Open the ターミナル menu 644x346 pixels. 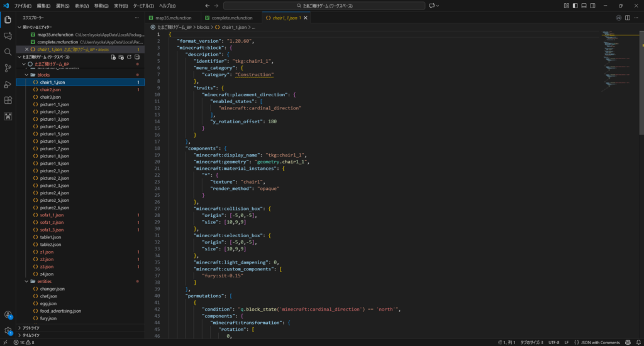point(144,6)
